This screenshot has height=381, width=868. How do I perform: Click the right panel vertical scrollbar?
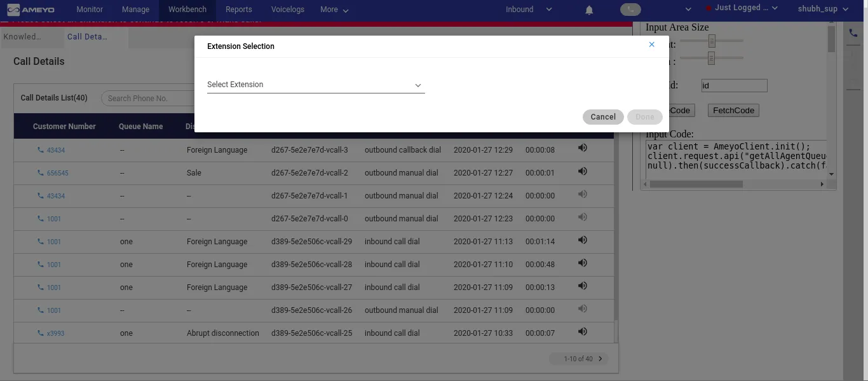831,38
